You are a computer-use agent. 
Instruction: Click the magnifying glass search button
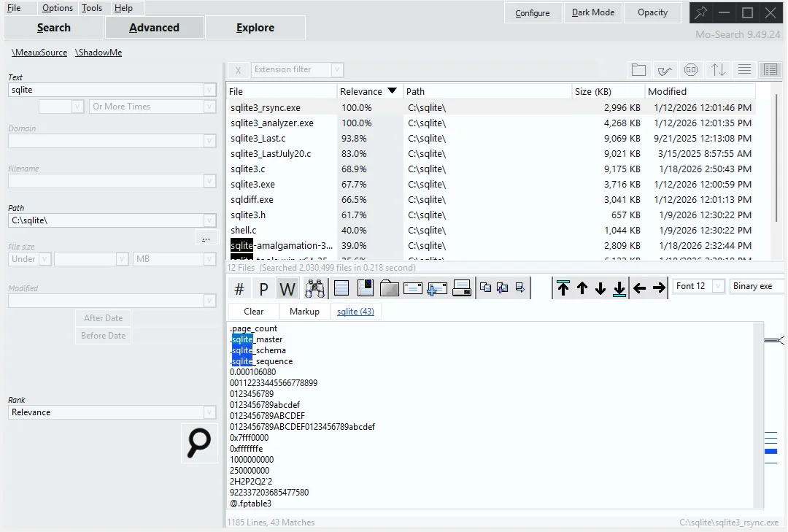(199, 443)
